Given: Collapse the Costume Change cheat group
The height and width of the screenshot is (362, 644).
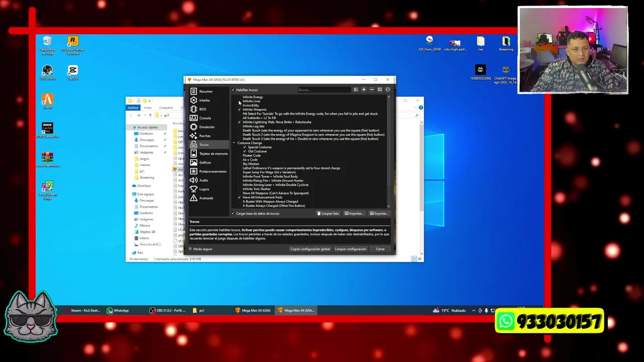Looking at the screenshot, I should pos(233,143).
